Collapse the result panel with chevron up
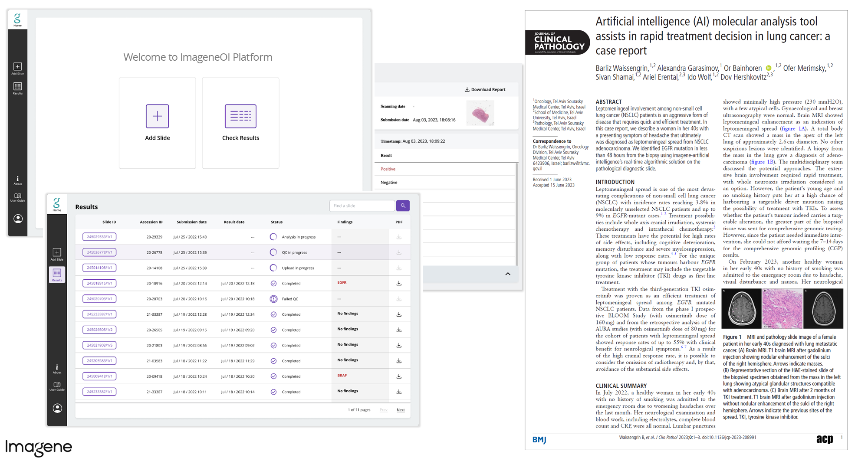Image resolution: width=868 pixels, height=461 pixels. coord(508,274)
